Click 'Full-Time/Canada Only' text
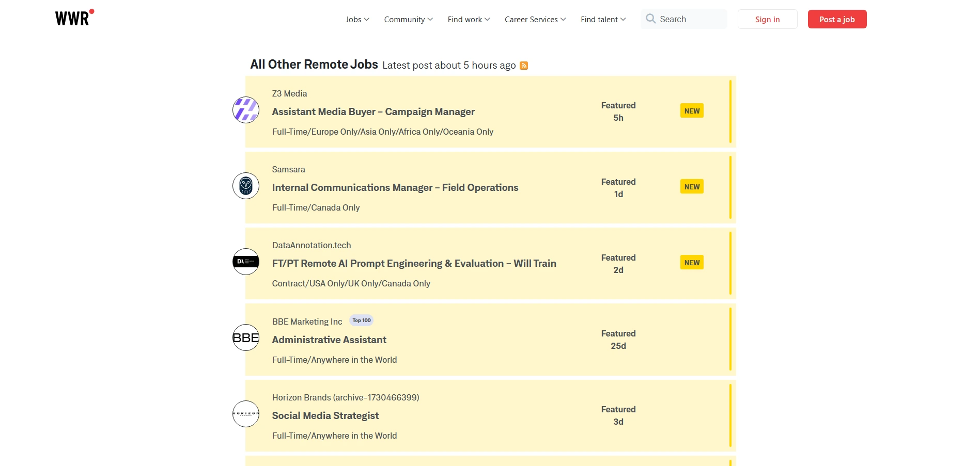 [316, 208]
